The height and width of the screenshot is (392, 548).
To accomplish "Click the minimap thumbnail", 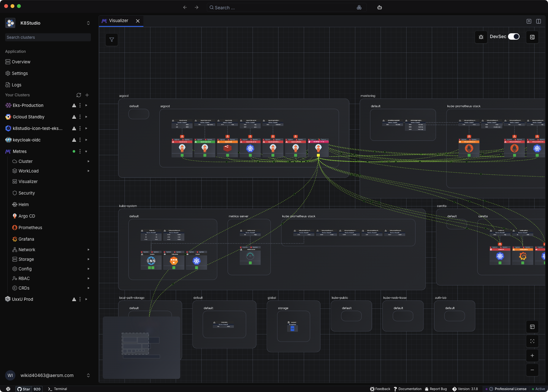I will pos(141,348).
